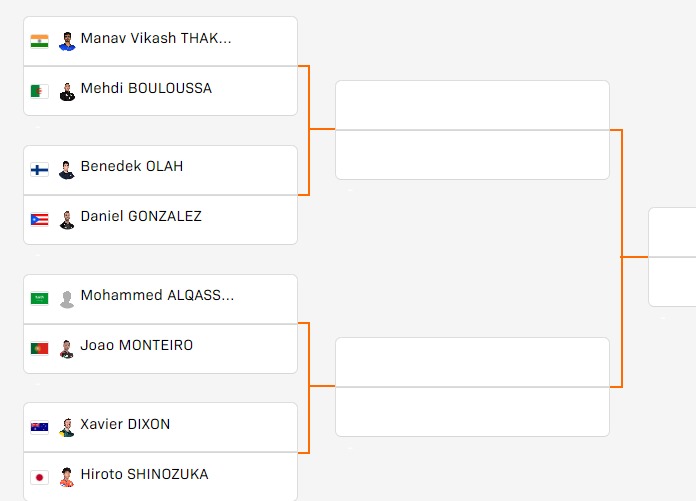Click Mohammed ALQASS... placeholder avatar
This screenshot has width=696, height=501.
coord(67,299)
